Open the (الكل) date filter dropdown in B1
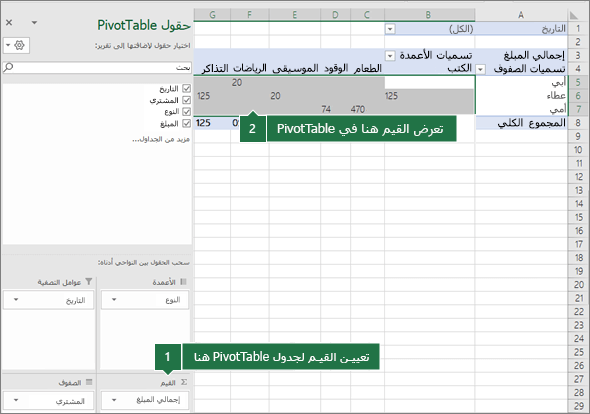This screenshot has height=414, width=590. (x=390, y=29)
